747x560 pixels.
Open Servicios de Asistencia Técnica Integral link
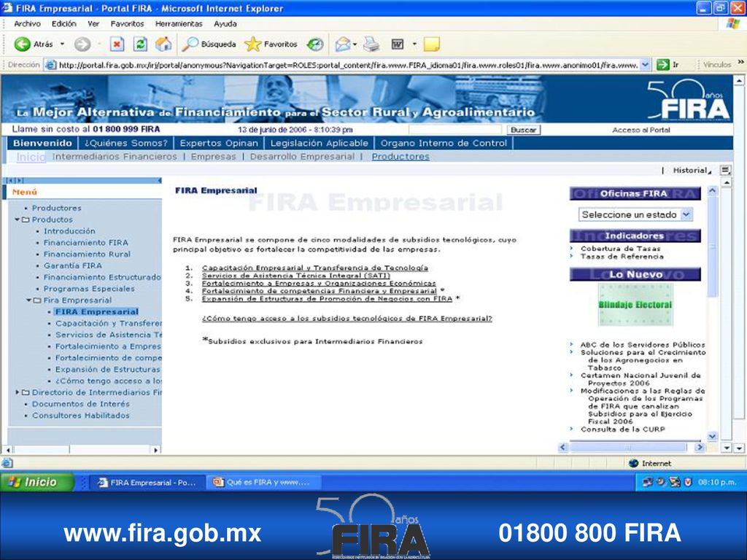click(296, 276)
